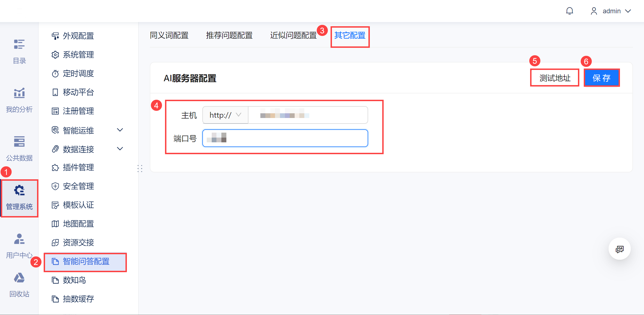Open 插件管理 in the menu
Viewport: 644px width, 315px height.
point(78,167)
